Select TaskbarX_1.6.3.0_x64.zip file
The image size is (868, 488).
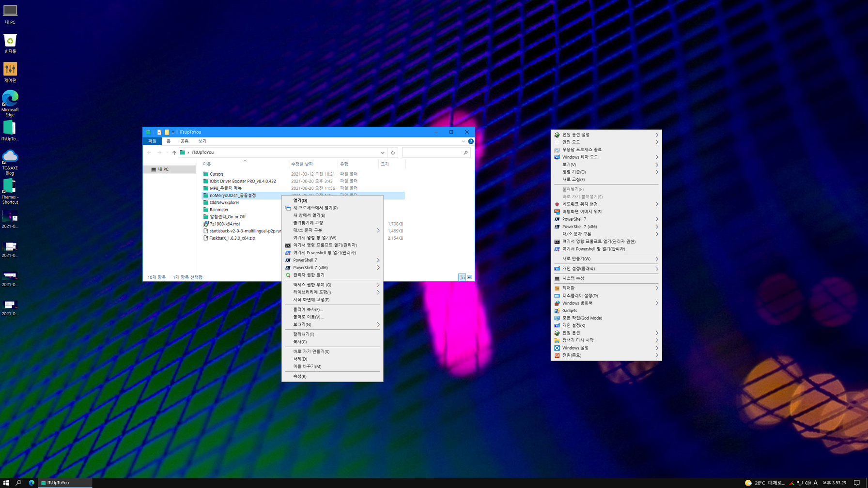point(229,238)
